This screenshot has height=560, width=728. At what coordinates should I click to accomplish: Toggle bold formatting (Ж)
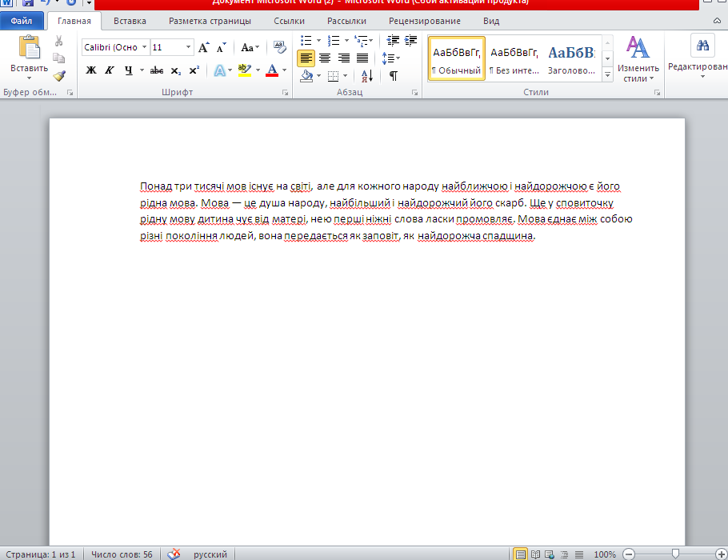91,70
